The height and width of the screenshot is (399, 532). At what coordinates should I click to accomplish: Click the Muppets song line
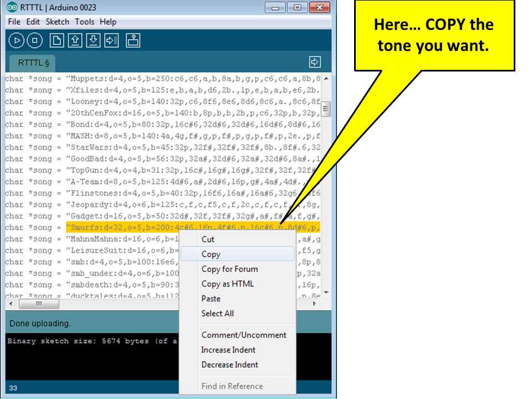click(162, 79)
